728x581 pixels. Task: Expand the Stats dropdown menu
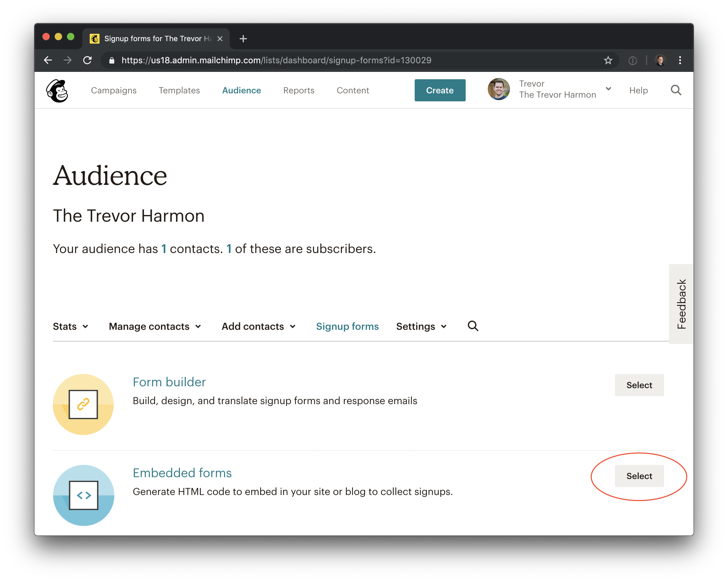71,326
